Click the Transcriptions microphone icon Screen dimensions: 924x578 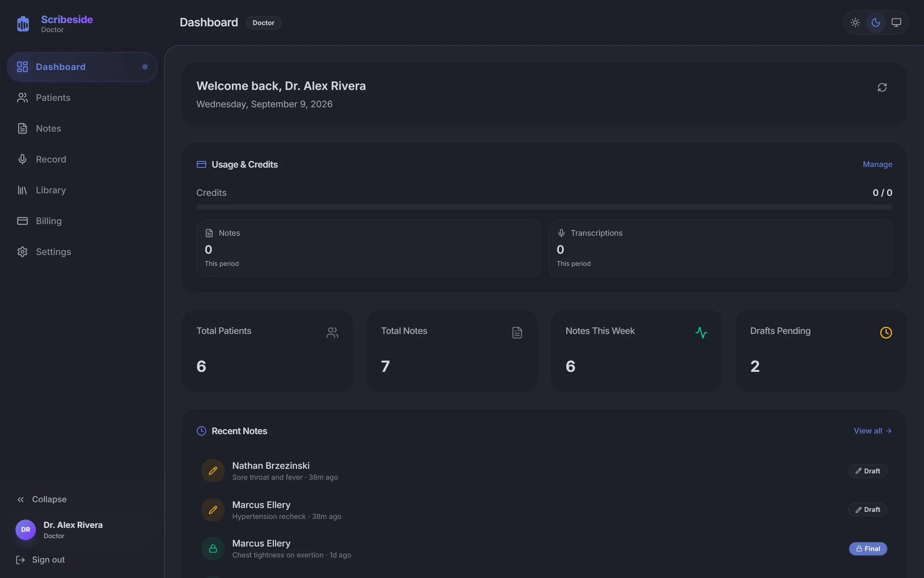coord(561,233)
